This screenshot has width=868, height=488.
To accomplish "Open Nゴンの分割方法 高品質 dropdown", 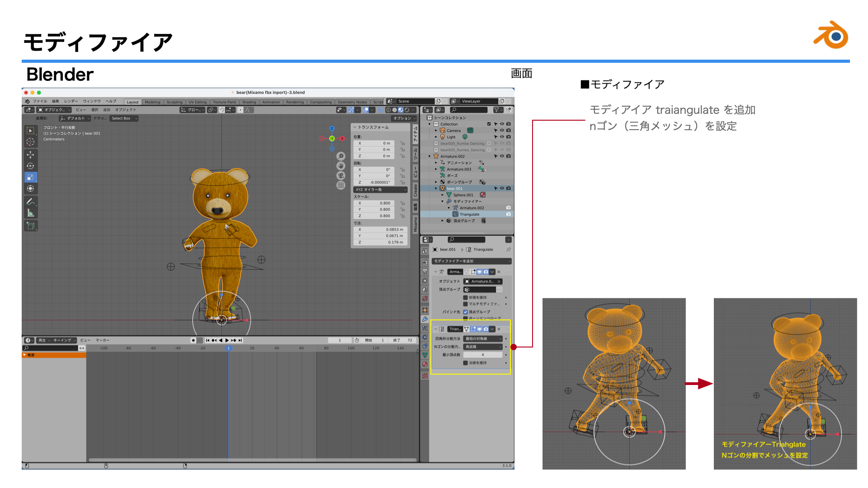I will click(x=483, y=347).
